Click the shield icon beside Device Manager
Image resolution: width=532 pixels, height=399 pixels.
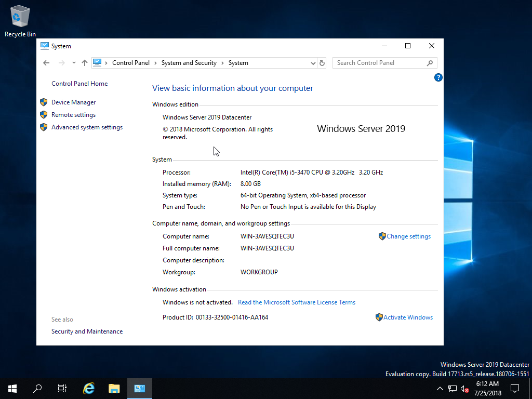click(x=44, y=102)
